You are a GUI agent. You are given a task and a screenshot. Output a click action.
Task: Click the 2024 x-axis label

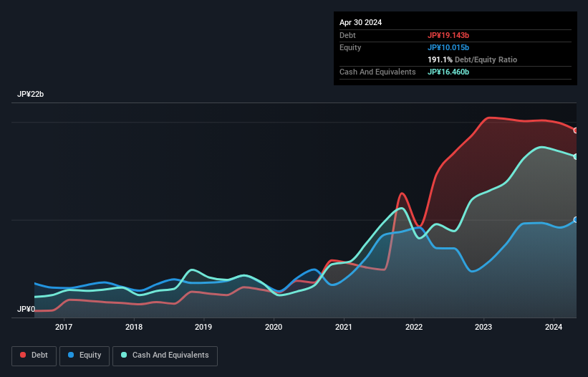pos(554,327)
